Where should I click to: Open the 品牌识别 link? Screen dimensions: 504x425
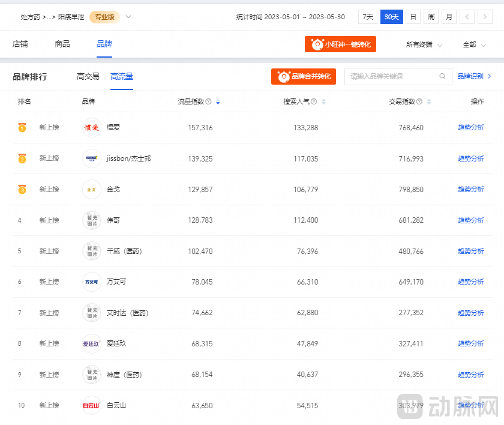[x=474, y=76]
